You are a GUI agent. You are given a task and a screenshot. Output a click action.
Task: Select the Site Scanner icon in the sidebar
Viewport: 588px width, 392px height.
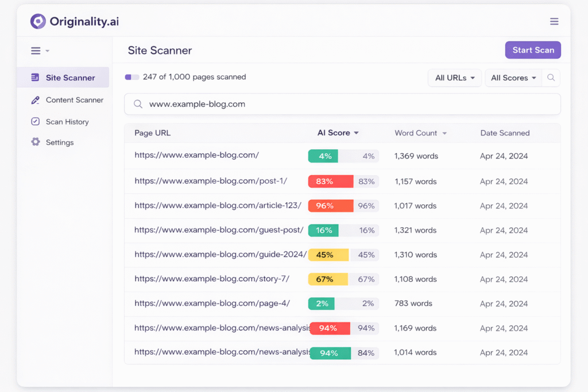tap(36, 78)
